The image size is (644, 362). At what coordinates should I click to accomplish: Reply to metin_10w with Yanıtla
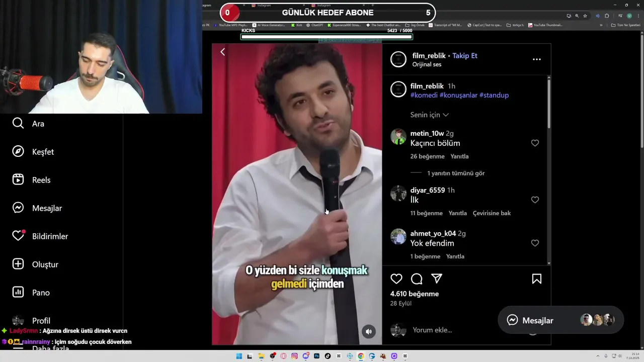[459, 156]
